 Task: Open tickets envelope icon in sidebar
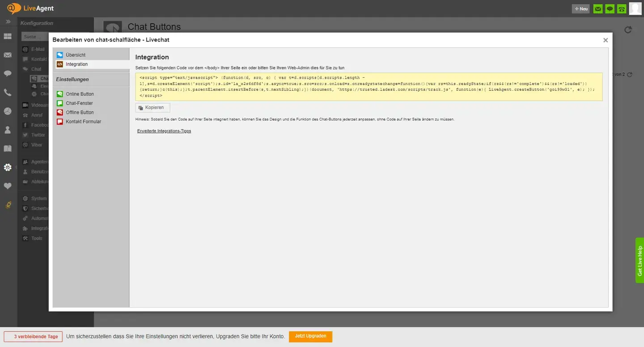coord(8,55)
